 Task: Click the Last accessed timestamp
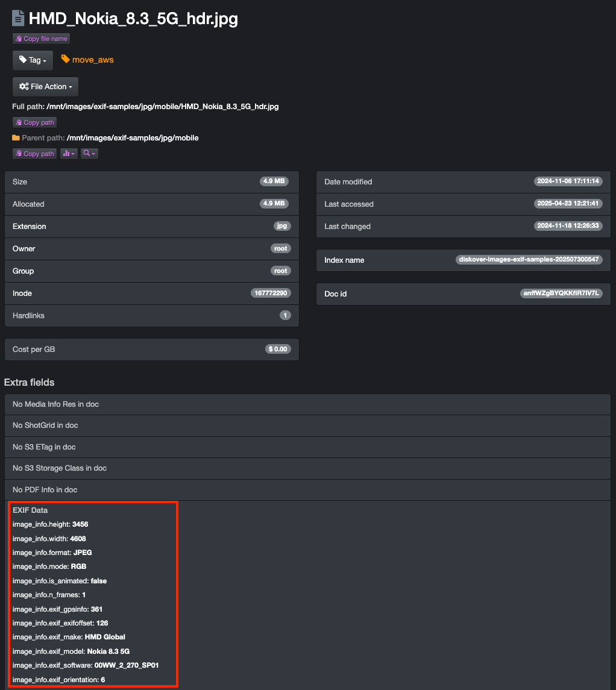click(568, 204)
